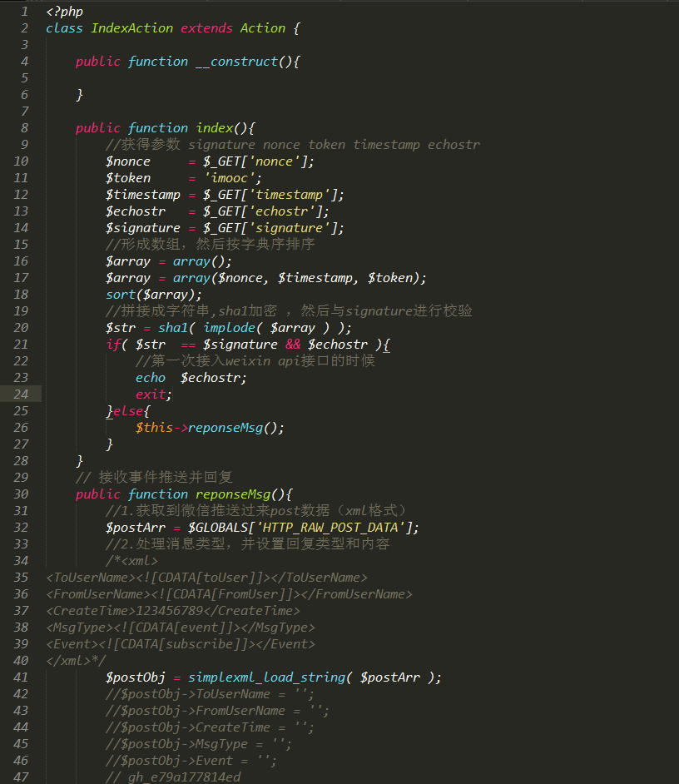
Task: Click the 'else' keyword on line 25
Action: click(128, 411)
